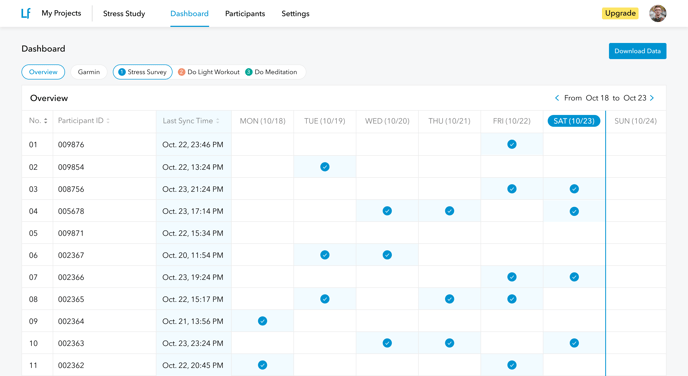Click checkmark for 002367 on TUE (10/19)
Image resolution: width=688 pixels, height=376 pixels.
click(325, 255)
